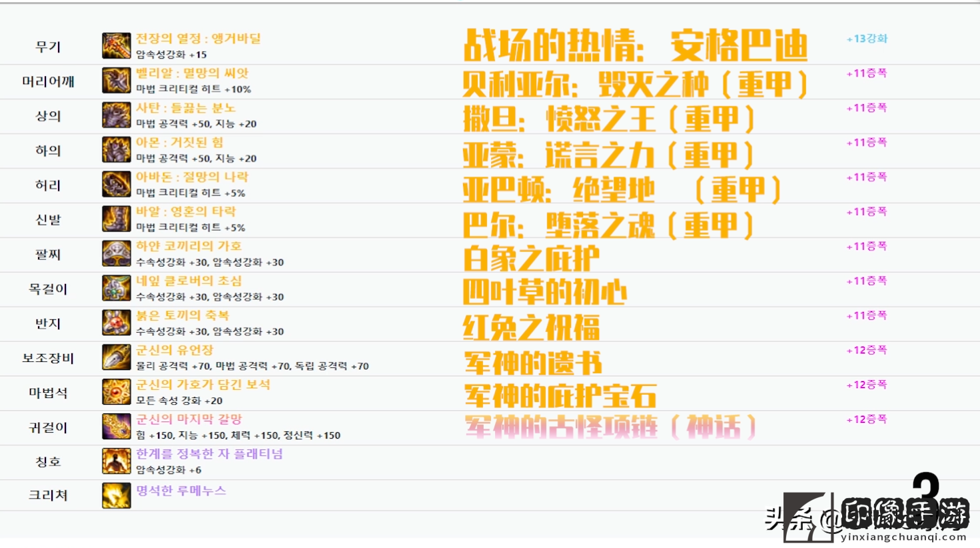Click the weapon icon in the 무기 row
Screen dimensions: 980x548
point(116,46)
